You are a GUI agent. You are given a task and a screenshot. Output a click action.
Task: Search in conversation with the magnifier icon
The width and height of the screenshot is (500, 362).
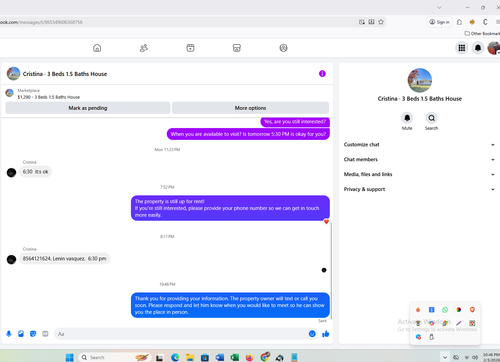pyautogui.click(x=431, y=118)
